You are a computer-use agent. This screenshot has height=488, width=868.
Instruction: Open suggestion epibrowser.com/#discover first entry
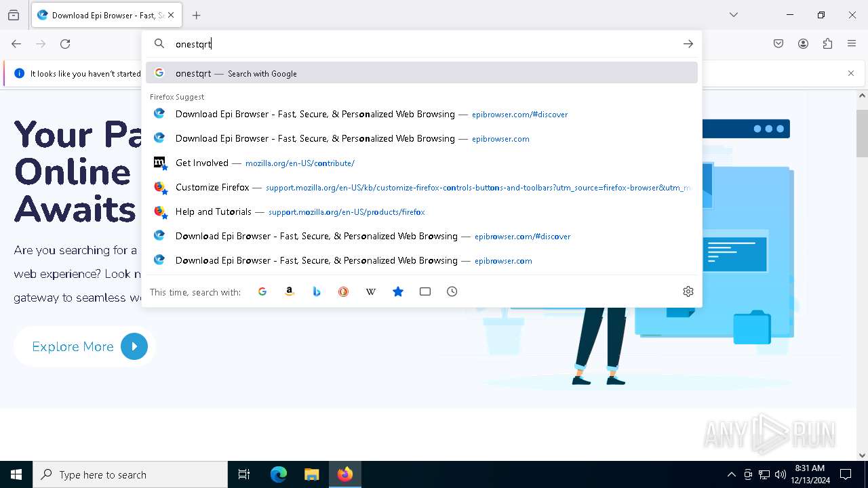pyautogui.click(x=422, y=114)
